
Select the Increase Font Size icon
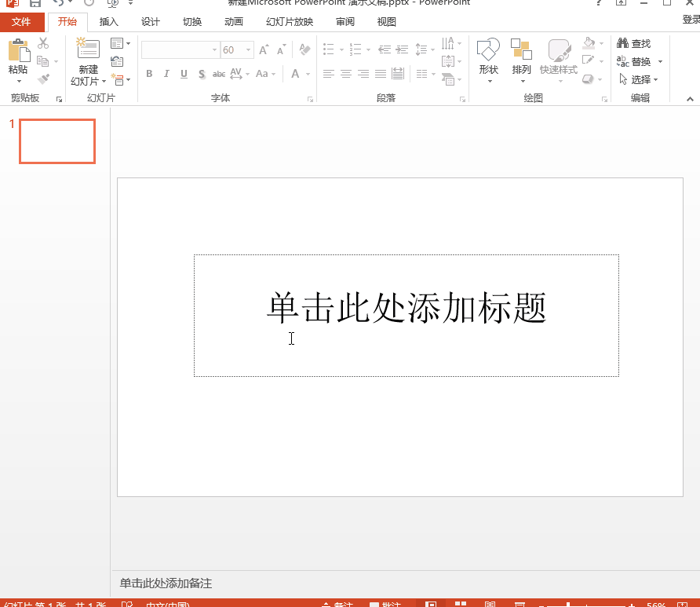pyautogui.click(x=263, y=49)
